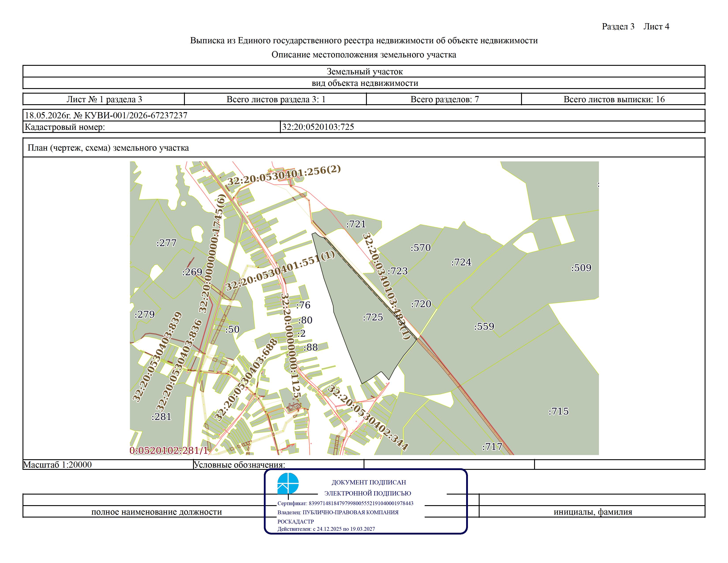728x563 pixels.
Task: Select parcel :281 on the map
Action: click(161, 417)
